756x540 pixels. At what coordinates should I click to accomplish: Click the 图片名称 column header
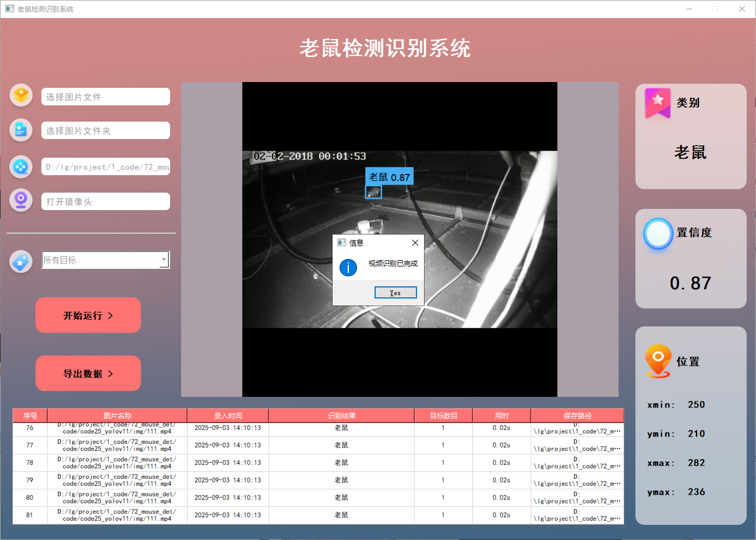point(117,415)
